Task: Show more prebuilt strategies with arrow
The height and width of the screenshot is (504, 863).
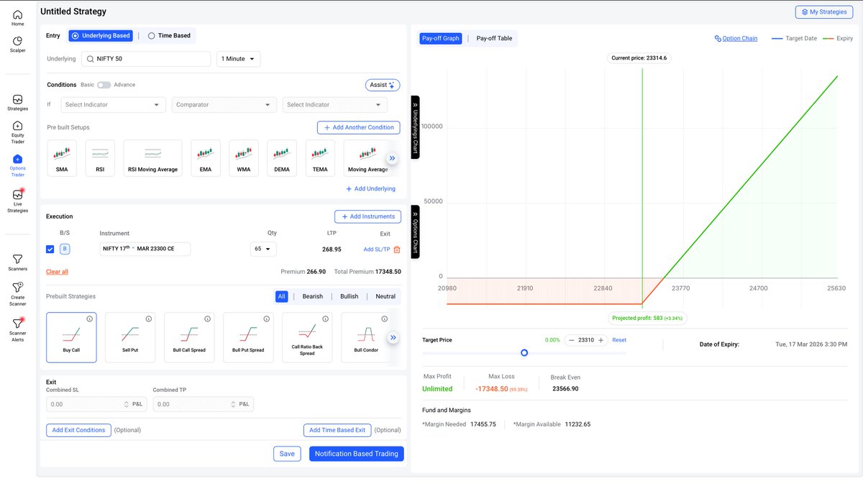Action: 393,337
